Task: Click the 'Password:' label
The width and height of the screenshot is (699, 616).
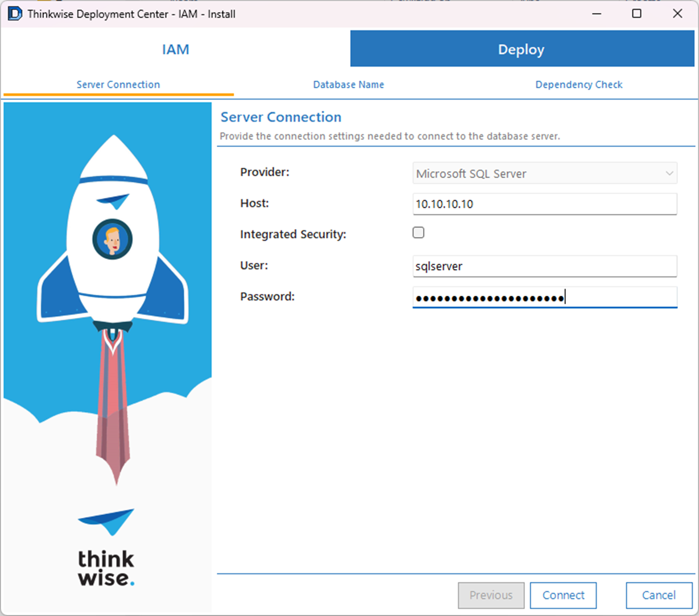Action: click(267, 296)
